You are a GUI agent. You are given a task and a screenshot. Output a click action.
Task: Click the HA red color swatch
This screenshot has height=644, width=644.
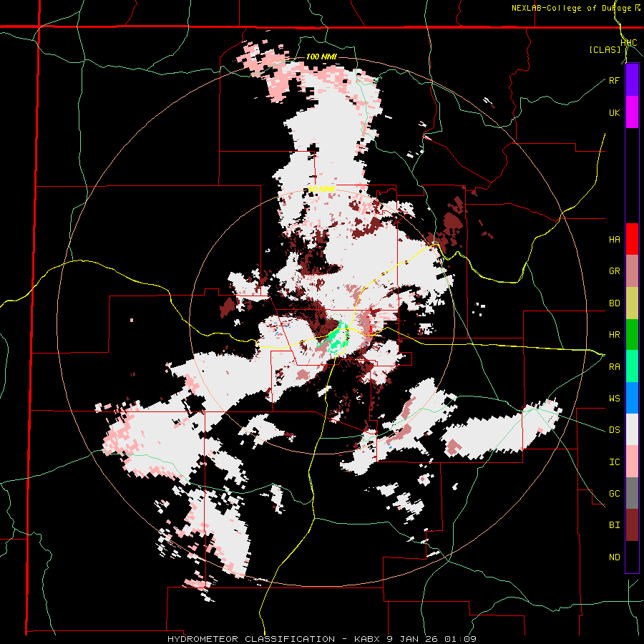(632, 239)
